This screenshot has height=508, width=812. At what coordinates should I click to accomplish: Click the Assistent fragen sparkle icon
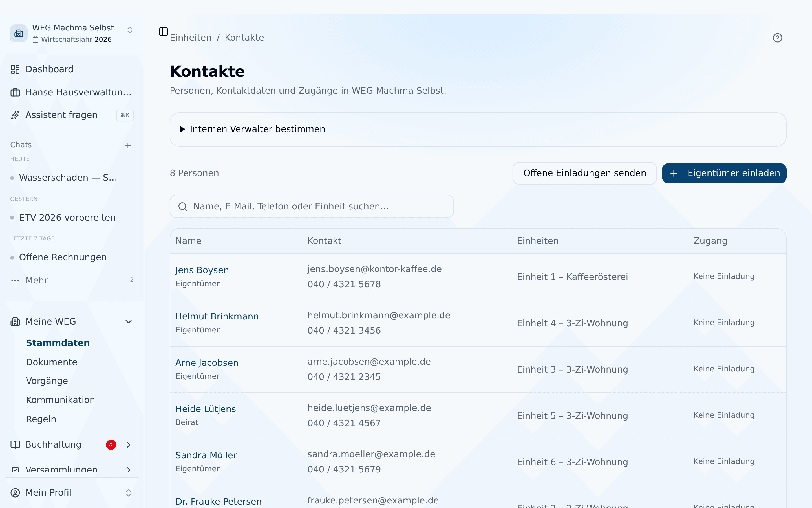point(15,115)
